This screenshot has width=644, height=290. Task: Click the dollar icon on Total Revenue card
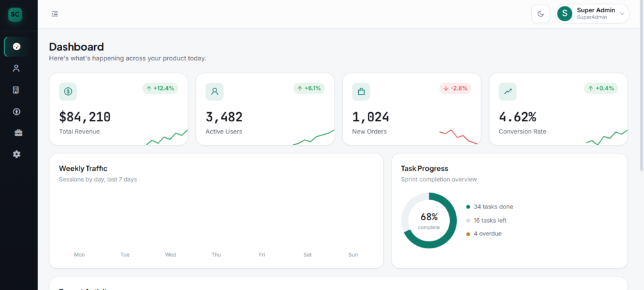(x=68, y=92)
